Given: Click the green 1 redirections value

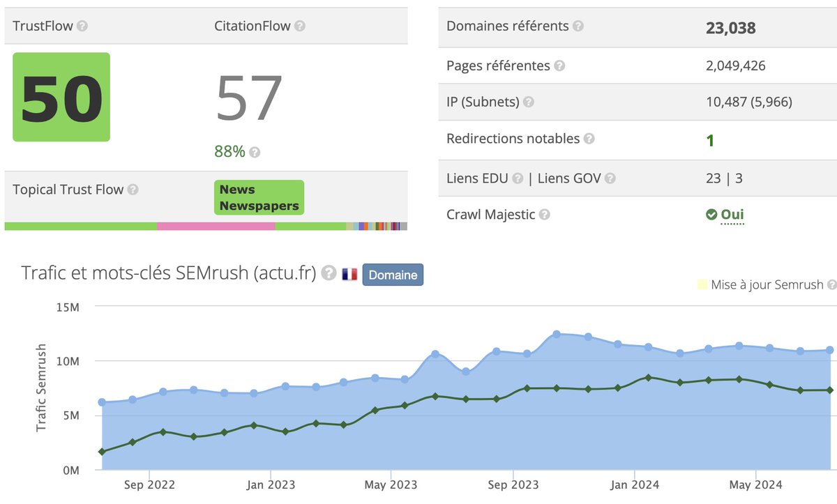Looking at the screenshot, I should [710, 139].
